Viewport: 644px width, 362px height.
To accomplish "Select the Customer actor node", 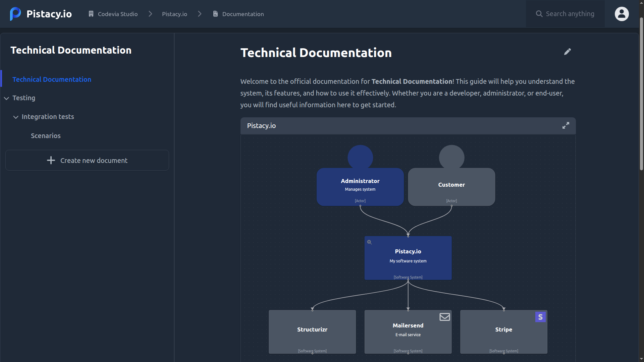I will click(451, 187).
